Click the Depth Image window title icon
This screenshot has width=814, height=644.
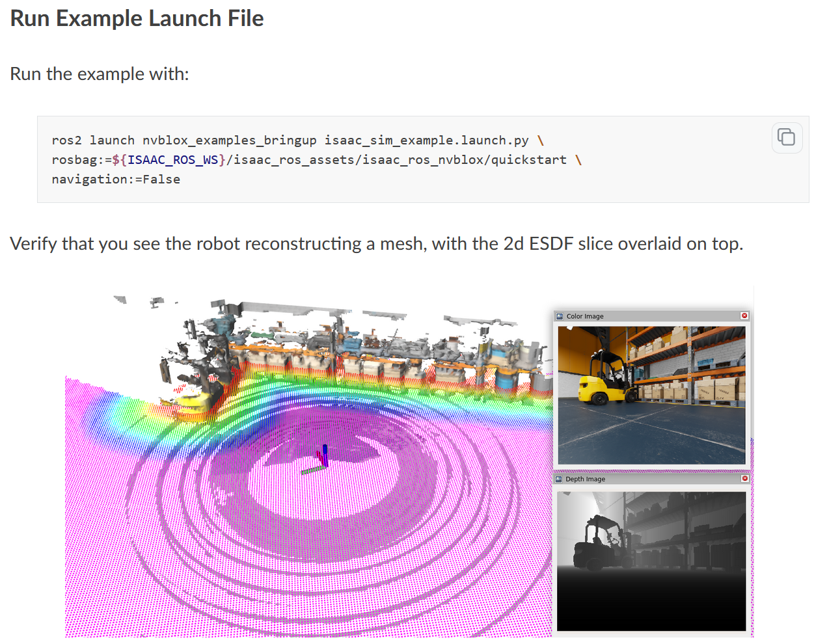[x=559, y=479]
